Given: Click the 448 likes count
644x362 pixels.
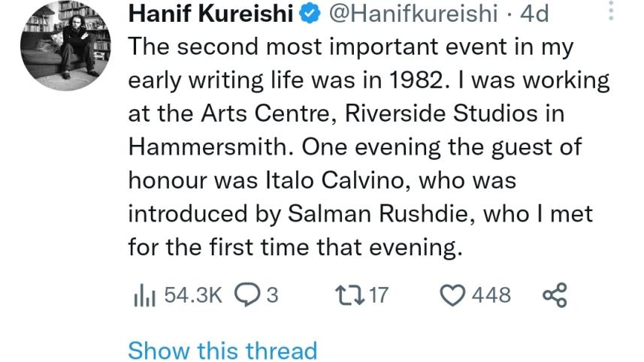Looking at the screenshot, I should pyautogui.click(x=491, y=295).
